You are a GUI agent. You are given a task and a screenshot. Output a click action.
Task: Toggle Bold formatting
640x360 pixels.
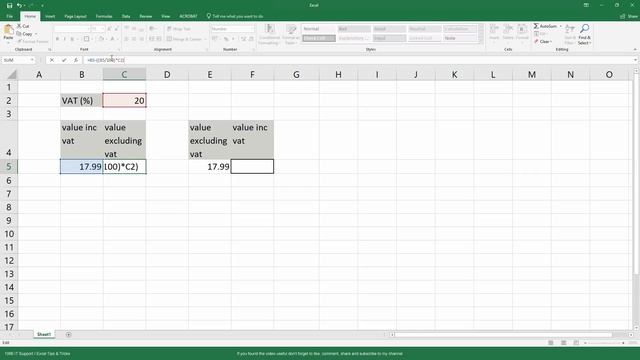point(57,39)
